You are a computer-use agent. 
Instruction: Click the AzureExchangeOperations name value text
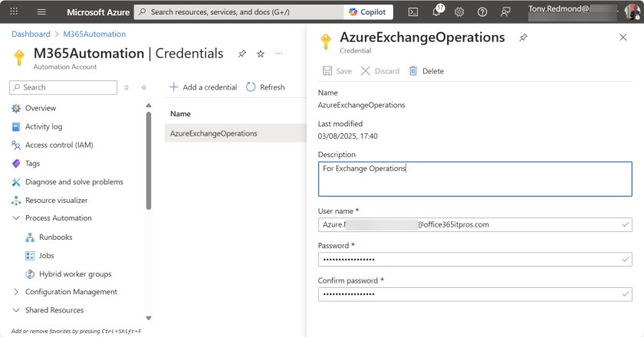click(x=361, y=105)
